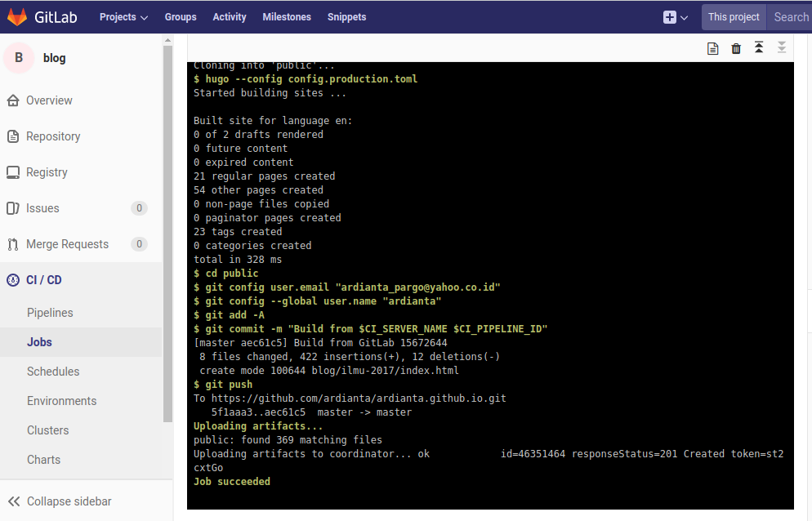Open the new item plus dropdown

[675, 16]
